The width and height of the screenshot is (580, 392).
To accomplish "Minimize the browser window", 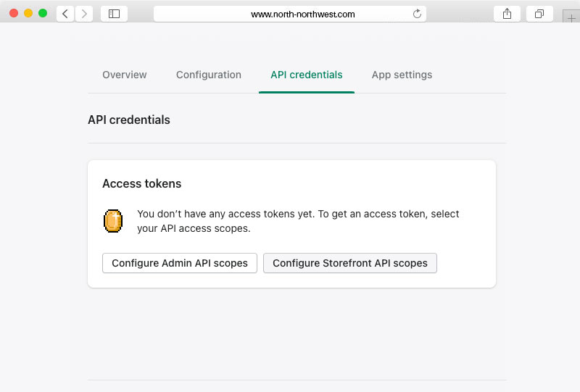I will [x=28, y=13].
